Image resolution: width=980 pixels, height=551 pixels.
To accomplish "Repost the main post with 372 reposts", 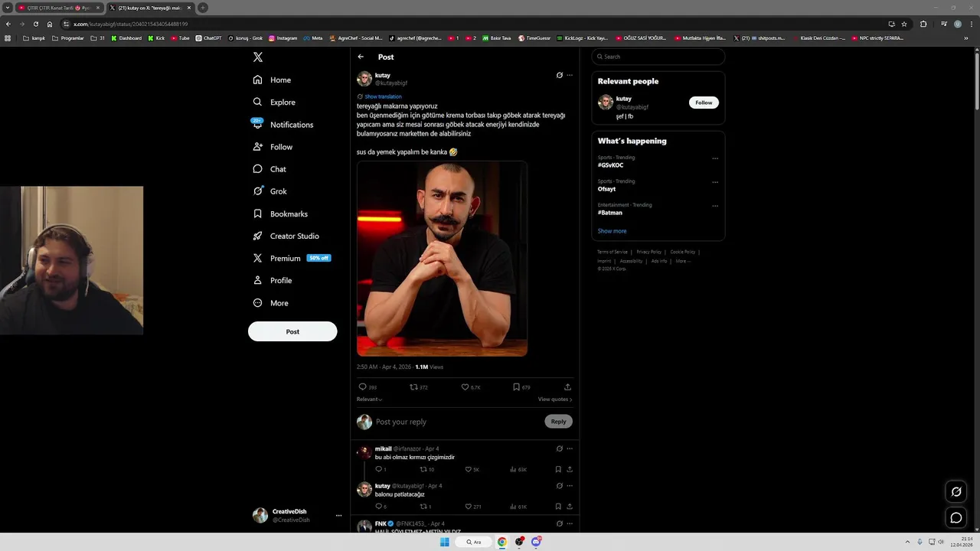I will point(419,387).
